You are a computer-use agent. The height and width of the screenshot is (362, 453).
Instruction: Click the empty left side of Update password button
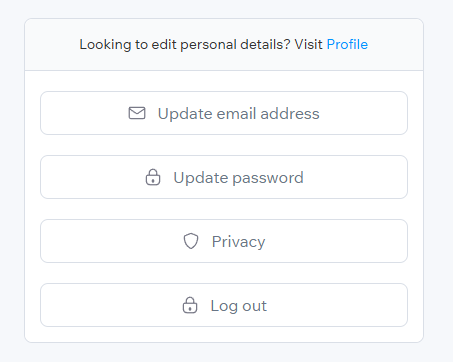93,177
